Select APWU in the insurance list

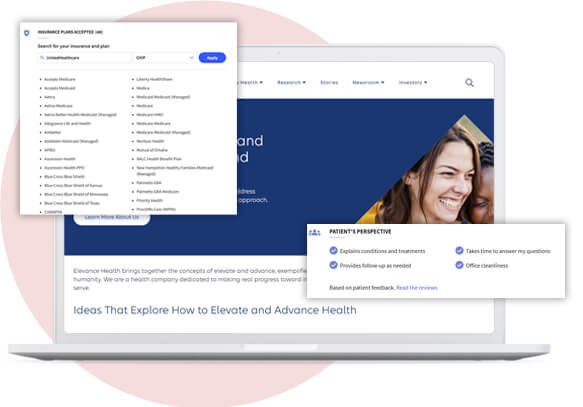(49, 150)
